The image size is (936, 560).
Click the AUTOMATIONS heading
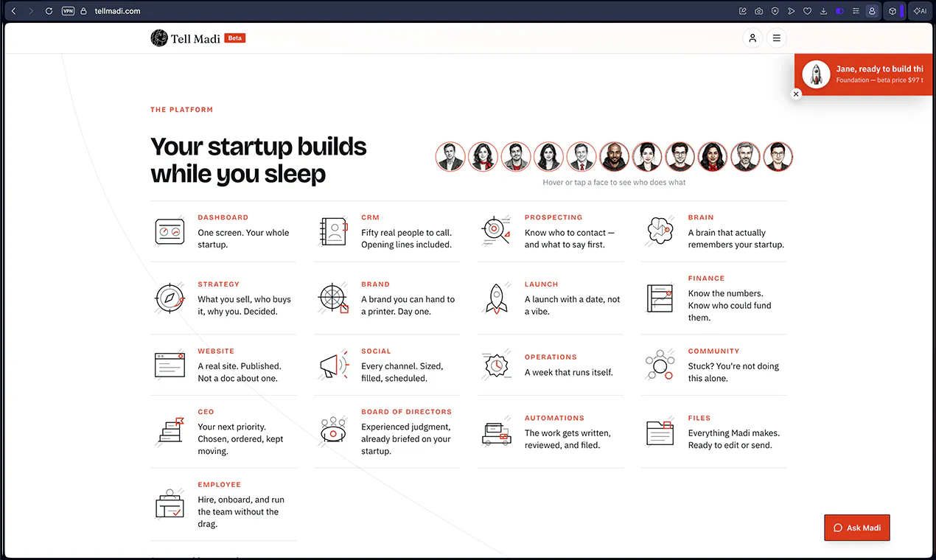554,418
